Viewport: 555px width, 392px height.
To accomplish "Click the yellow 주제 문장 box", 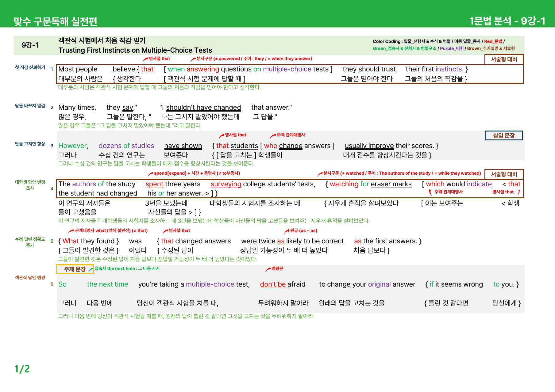I will click(x=75, y=269).
